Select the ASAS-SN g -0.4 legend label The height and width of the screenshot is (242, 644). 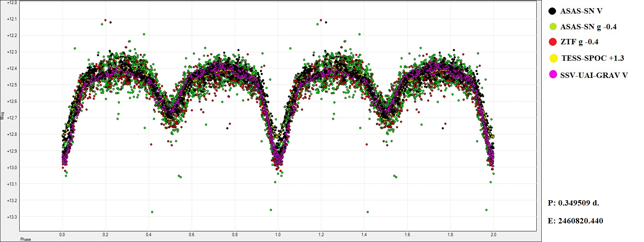(588, 27)
